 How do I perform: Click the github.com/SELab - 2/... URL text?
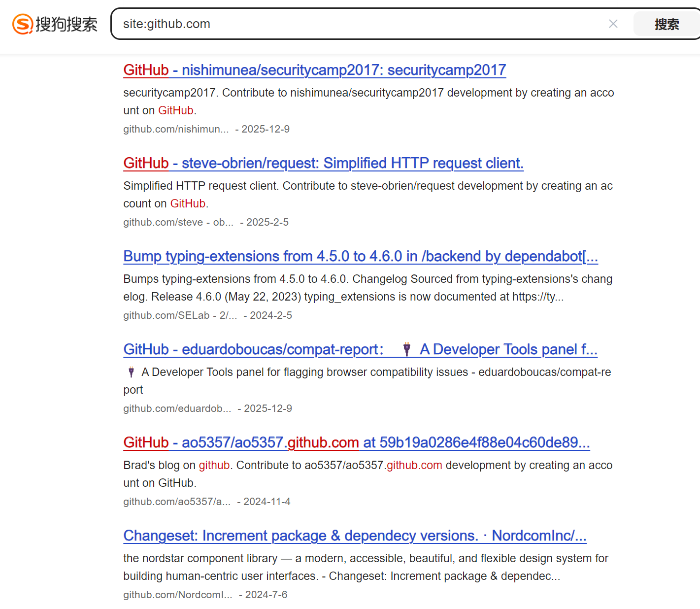180,315
